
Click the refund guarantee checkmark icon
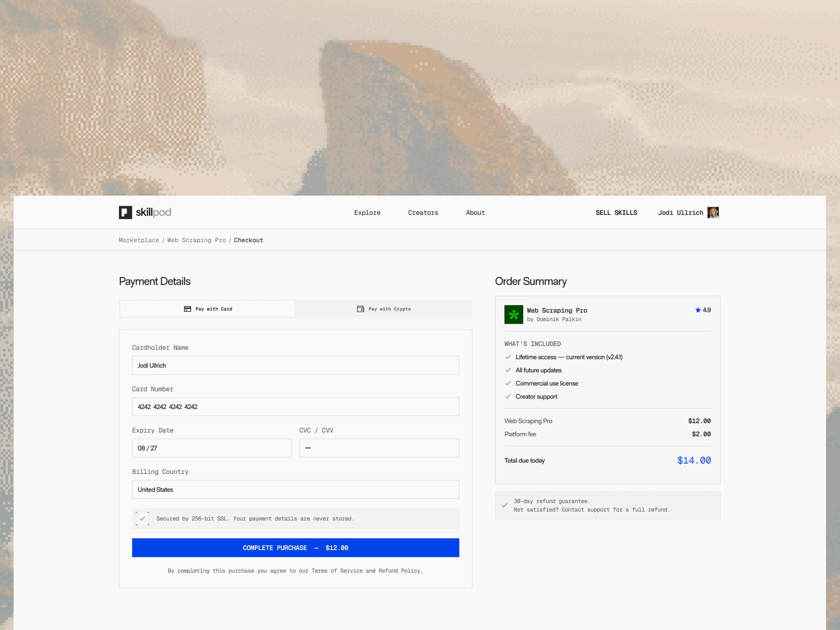[504, 505]
